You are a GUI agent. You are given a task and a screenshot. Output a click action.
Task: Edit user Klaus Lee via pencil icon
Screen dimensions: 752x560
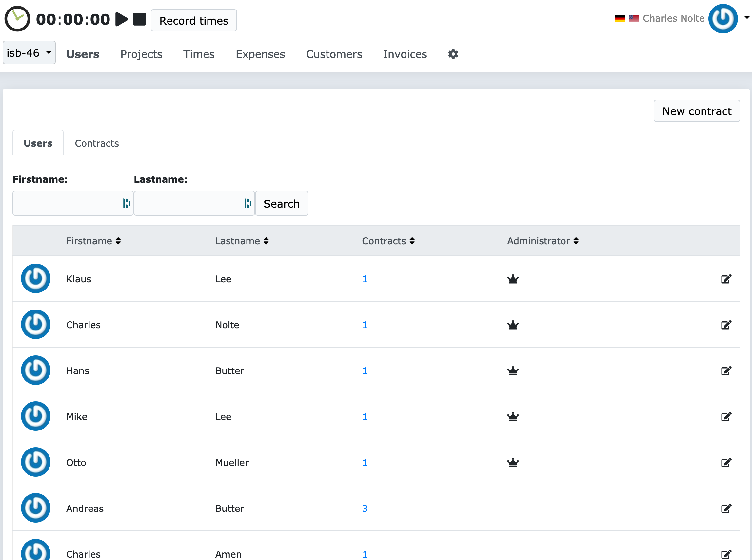tap(725, 279)
